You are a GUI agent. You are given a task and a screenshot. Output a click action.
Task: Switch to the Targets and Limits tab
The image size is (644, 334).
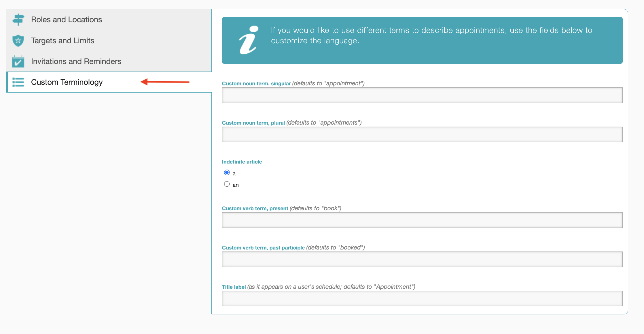[x=62, y=40]
